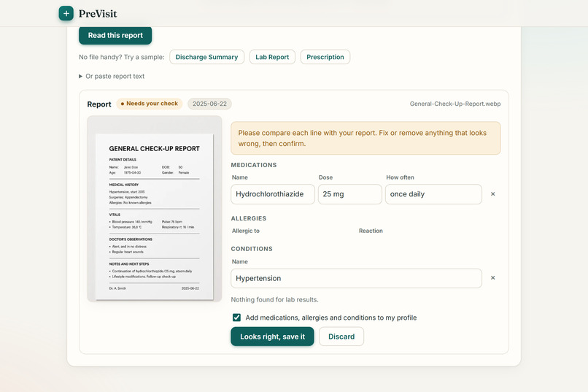
Task: Click the Reaction column label
Action: pyautogui.click(x=371, y=231)
